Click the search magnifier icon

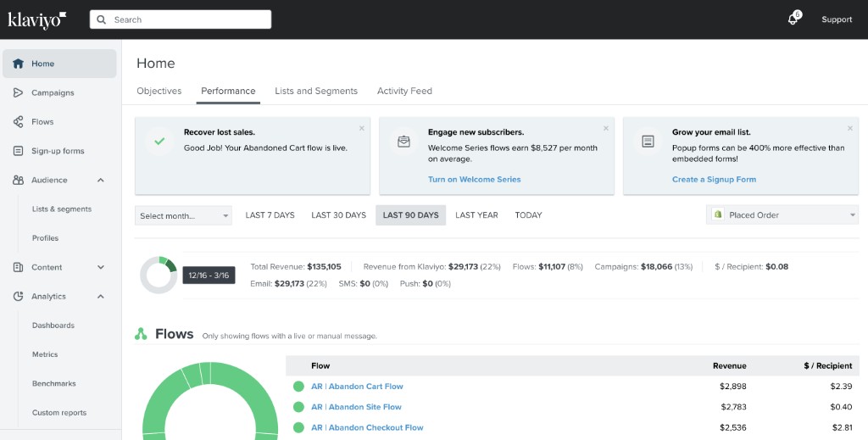coord(102,19)
